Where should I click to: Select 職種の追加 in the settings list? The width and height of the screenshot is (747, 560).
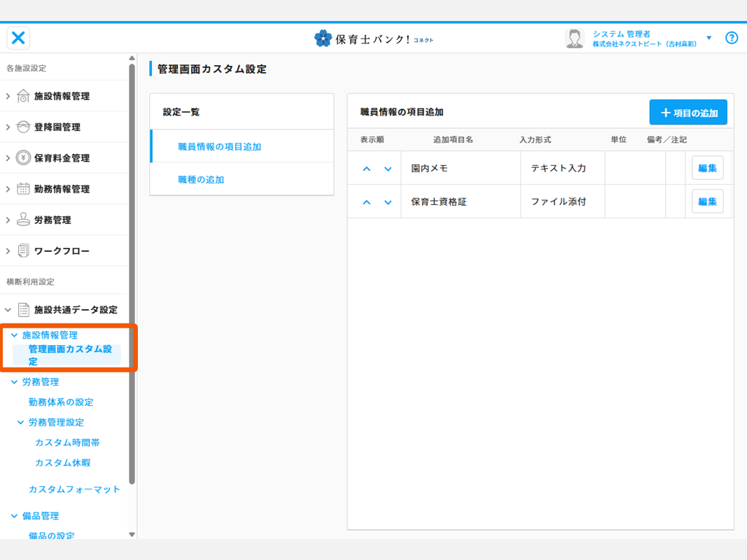[201, 180]
